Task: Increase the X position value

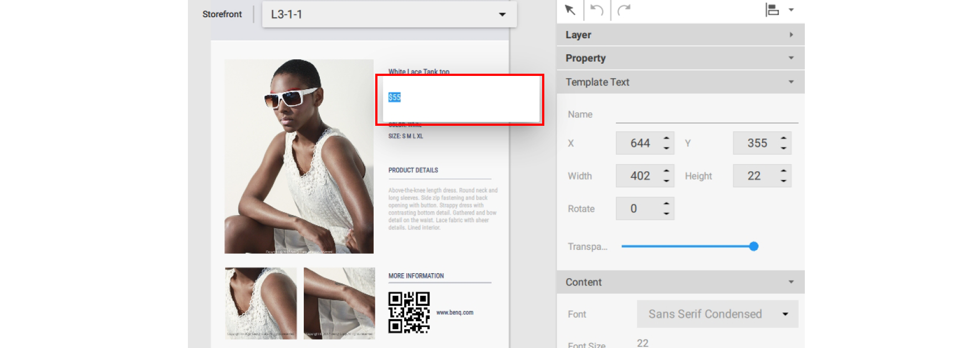Action: 666,138
